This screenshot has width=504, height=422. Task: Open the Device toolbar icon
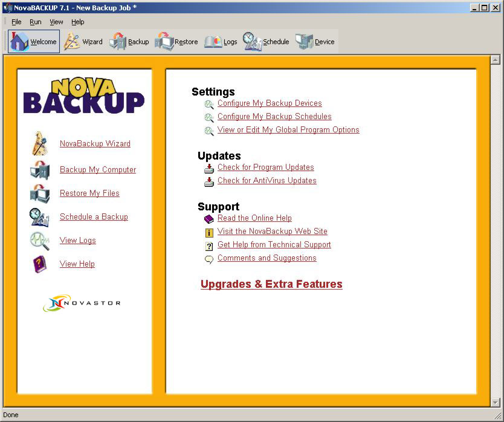[305, 42]
